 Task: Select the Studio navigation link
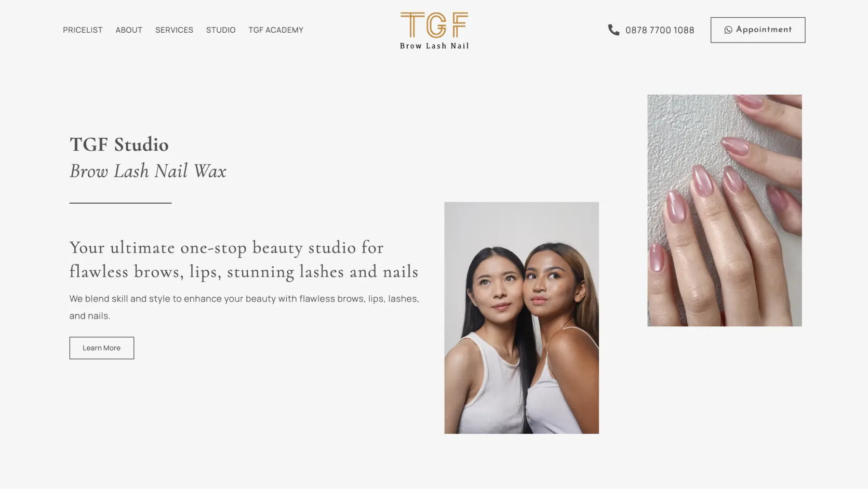pyautogui.click(x=221, y=30)
